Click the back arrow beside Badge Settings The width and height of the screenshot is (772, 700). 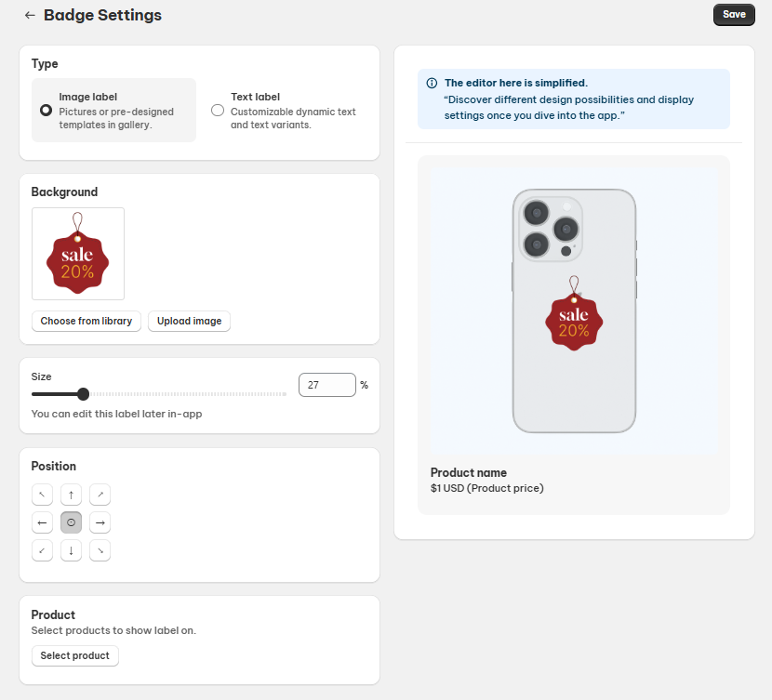coord(30,15)
